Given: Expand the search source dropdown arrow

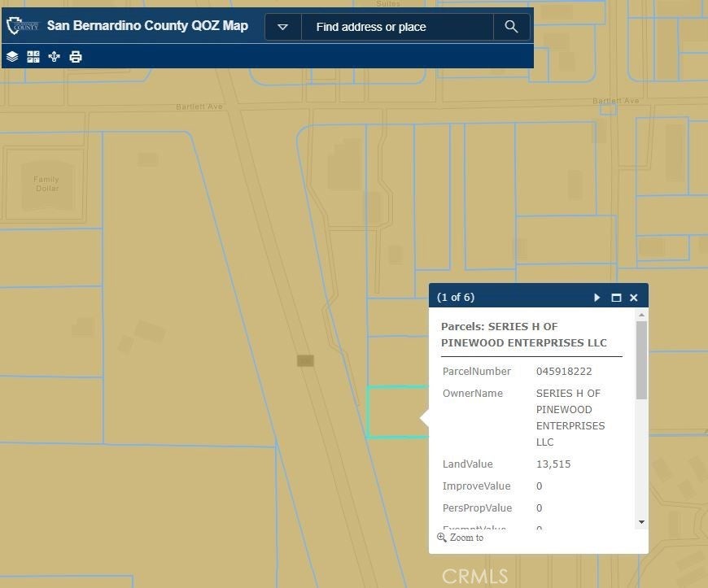Looking at the screenshot, I should (x=283, y=27).
